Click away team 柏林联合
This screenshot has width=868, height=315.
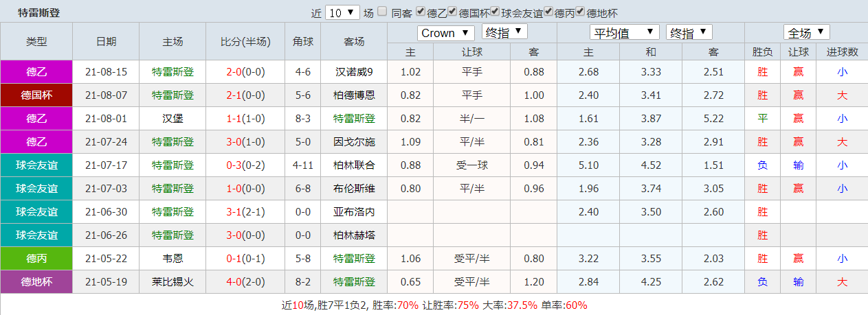[354, 165]
